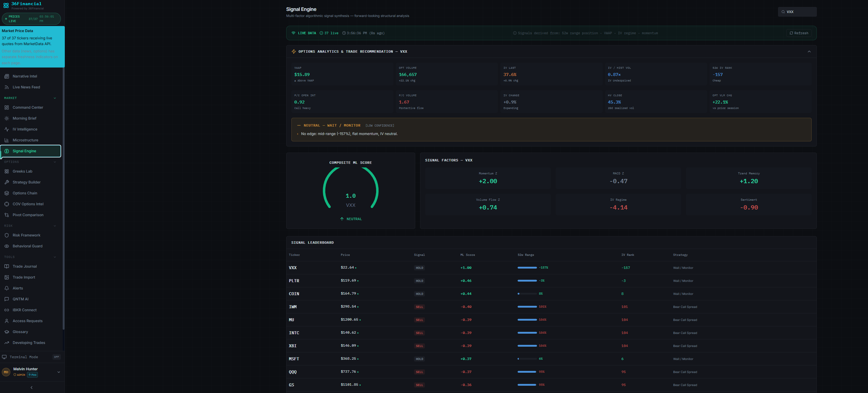Click the Refresh button

tap(799, 33)
